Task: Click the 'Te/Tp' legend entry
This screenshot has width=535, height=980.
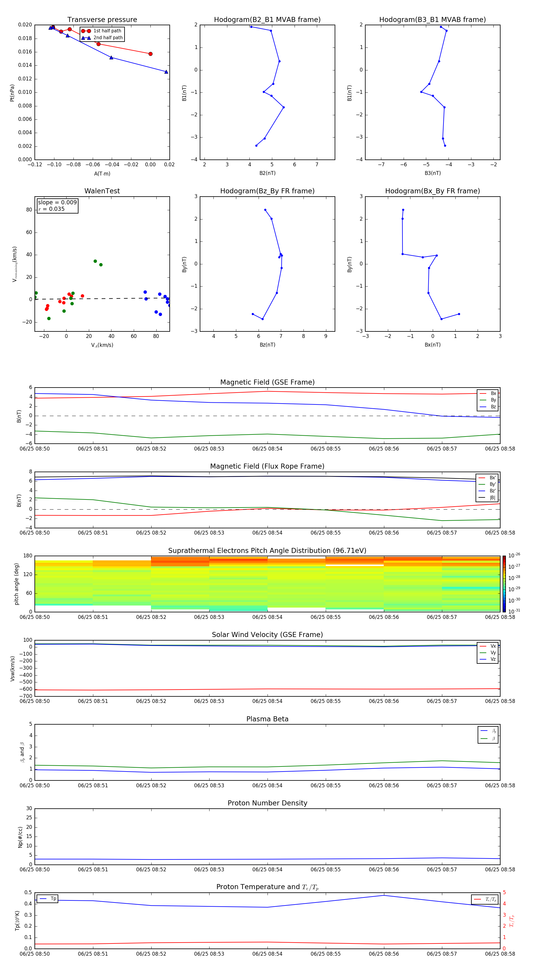Action: coord(485,899)
